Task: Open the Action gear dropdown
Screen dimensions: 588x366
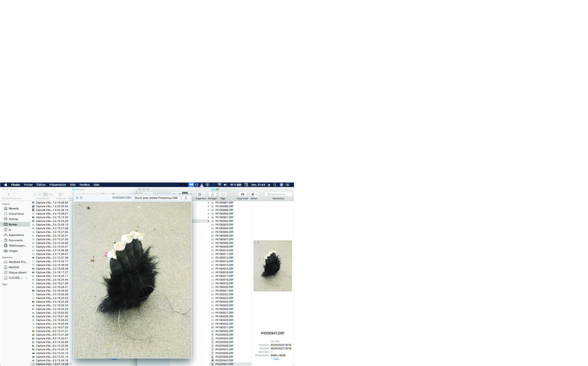Action: [x=254, y=194]
